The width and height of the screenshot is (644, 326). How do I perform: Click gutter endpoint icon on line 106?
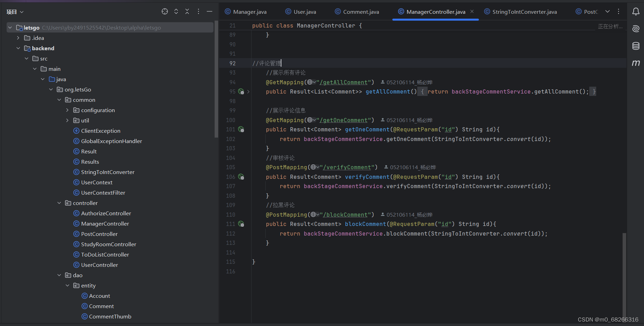click(x=241, y=177)
